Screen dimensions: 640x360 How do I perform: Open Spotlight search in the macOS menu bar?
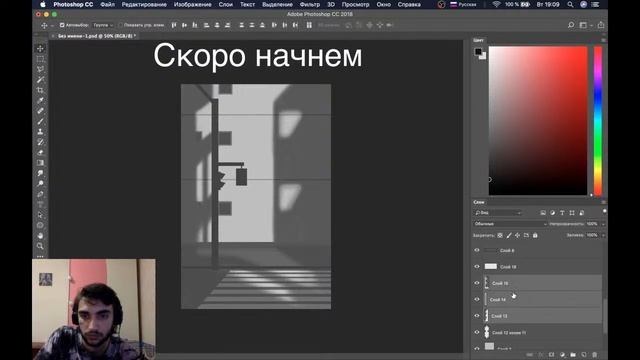(570, 4)
